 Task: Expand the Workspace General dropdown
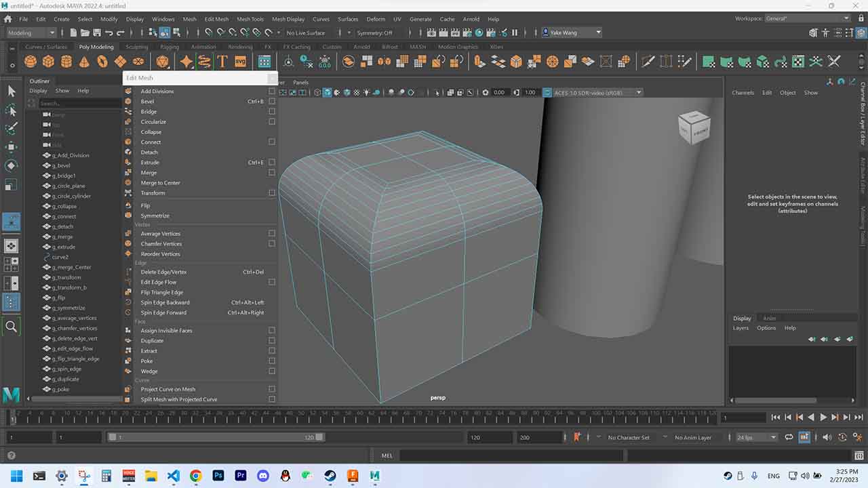tap(807, 18)
